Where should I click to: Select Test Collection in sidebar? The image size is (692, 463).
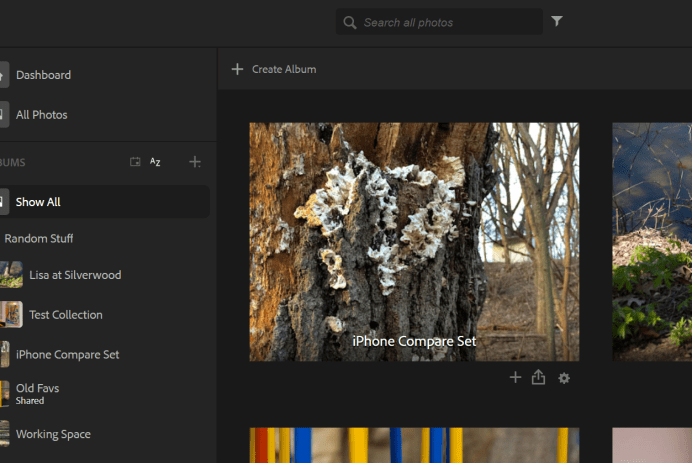tap(66, 315)
